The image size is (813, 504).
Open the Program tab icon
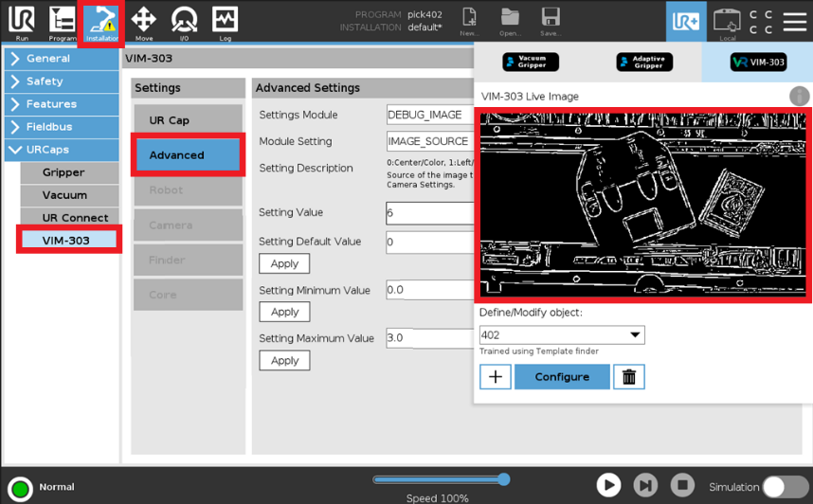[x=63, y=22]
